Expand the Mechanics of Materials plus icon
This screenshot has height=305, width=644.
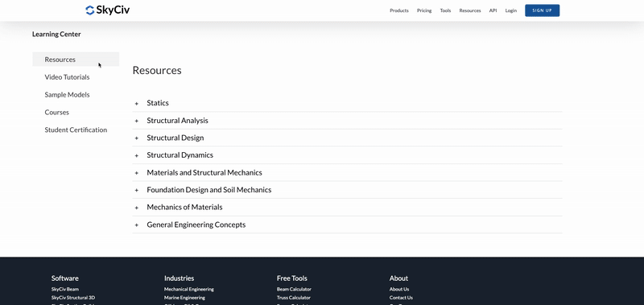click(137, 208)
